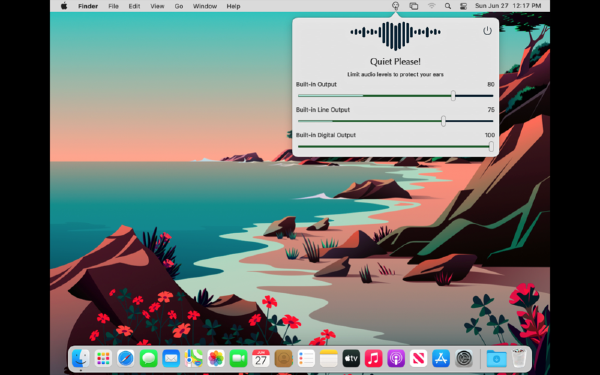
Task: Open Spotlight search magnifier
Action: click(x=448, y=6)
